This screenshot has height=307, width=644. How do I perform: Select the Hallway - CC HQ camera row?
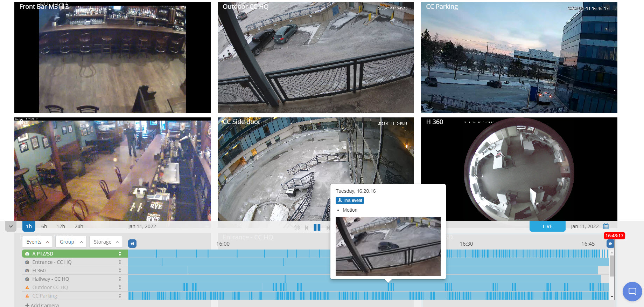pyautogui.click(x=75, y=279)
